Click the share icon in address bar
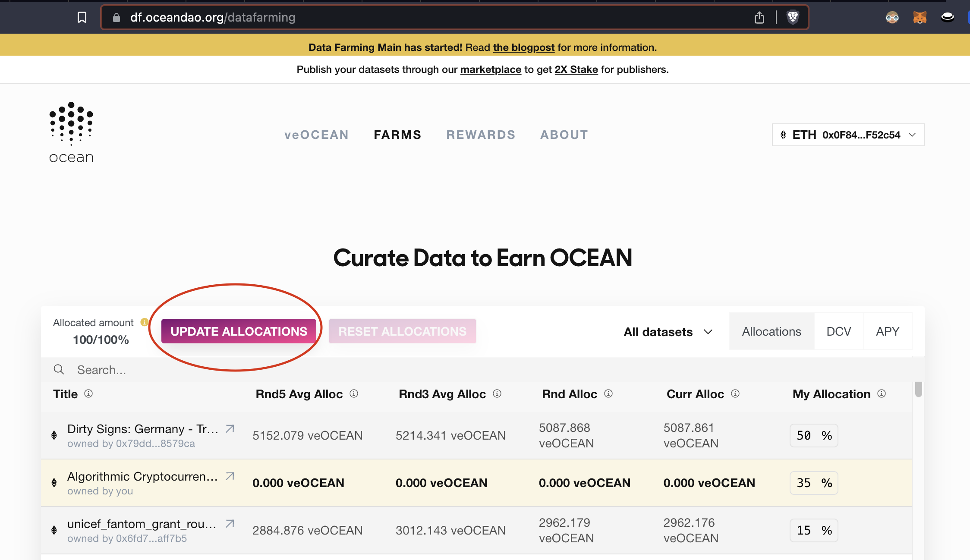This screenshot has width=970, height=560. coord(759,17)
